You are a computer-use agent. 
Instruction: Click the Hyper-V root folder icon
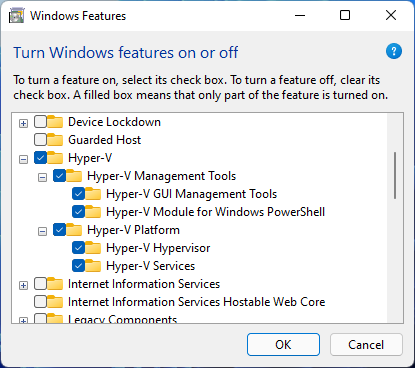point(55,158)
